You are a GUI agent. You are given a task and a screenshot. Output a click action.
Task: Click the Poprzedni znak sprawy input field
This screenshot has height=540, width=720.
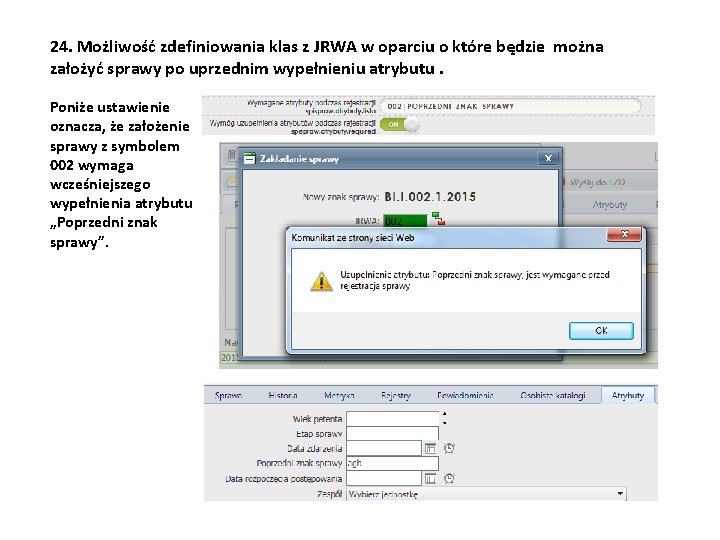393,463
